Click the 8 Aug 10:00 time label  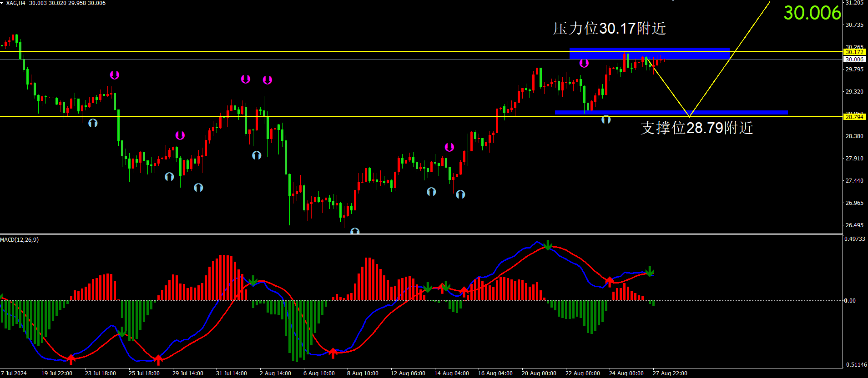click(x=363, y=373)
